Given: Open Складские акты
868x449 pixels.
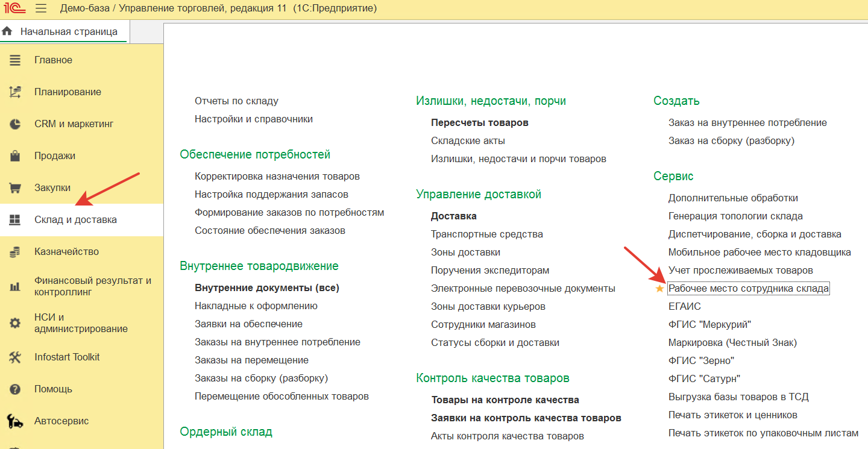Looking at the screenshot, I should tap(468, 141).
